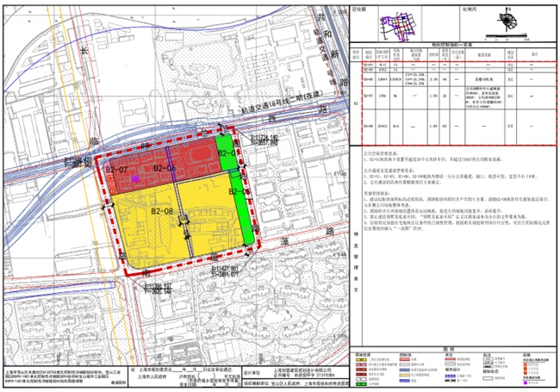This screenshot has width=560, height=392.
Task: Click the pink land-use swatch in the legend
Action: 362,364
